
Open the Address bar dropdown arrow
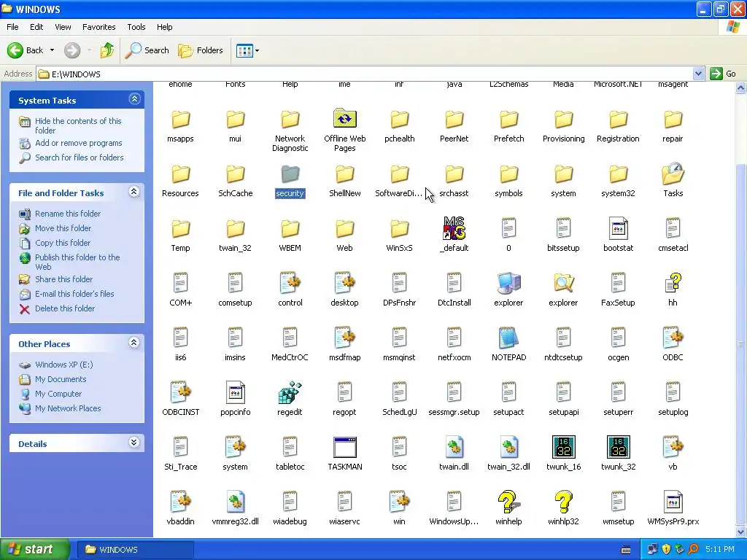[698, 74]
